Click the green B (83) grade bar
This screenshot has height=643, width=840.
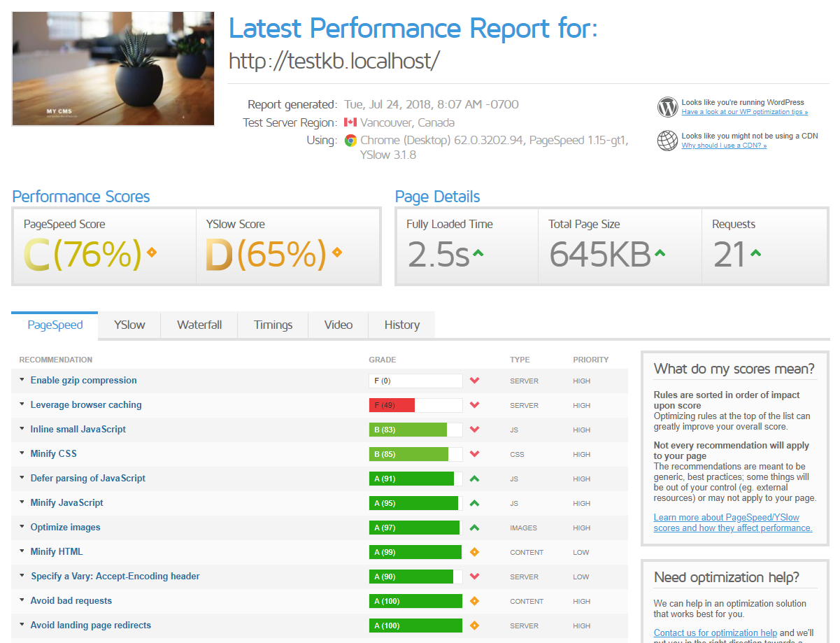(408, 430)
